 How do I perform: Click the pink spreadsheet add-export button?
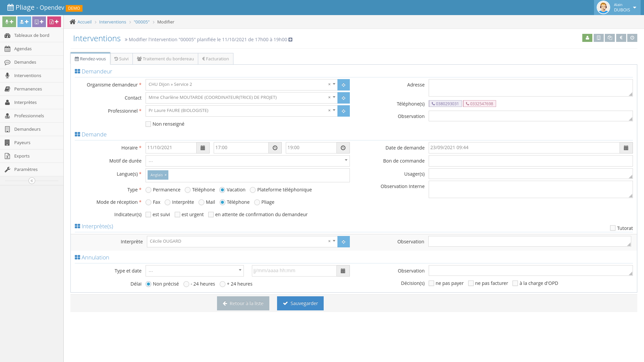tap(54, 22)
